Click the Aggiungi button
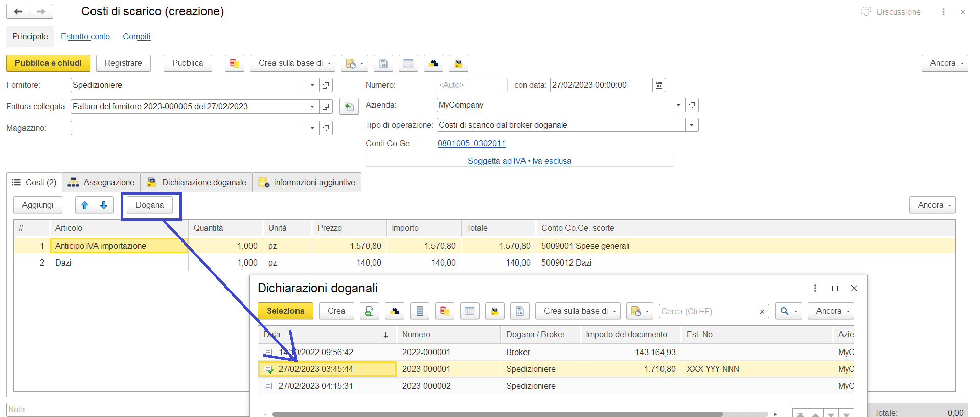 (38, 205)
